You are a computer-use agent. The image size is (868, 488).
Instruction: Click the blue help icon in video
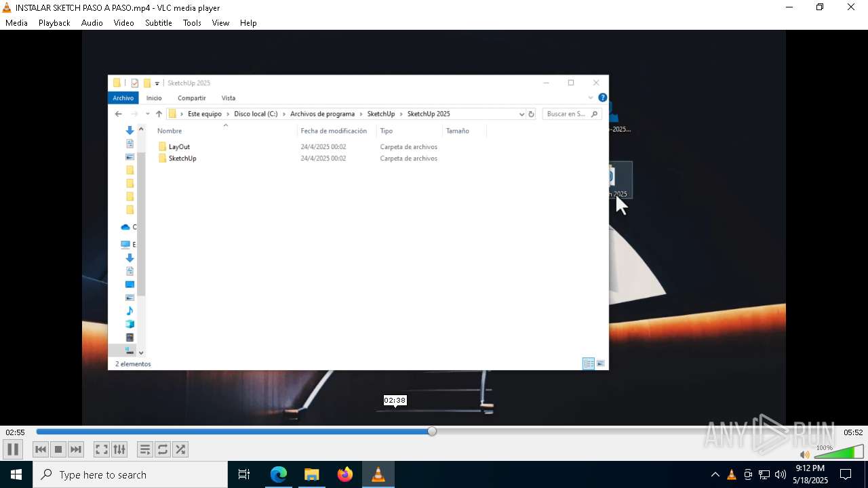602,98
